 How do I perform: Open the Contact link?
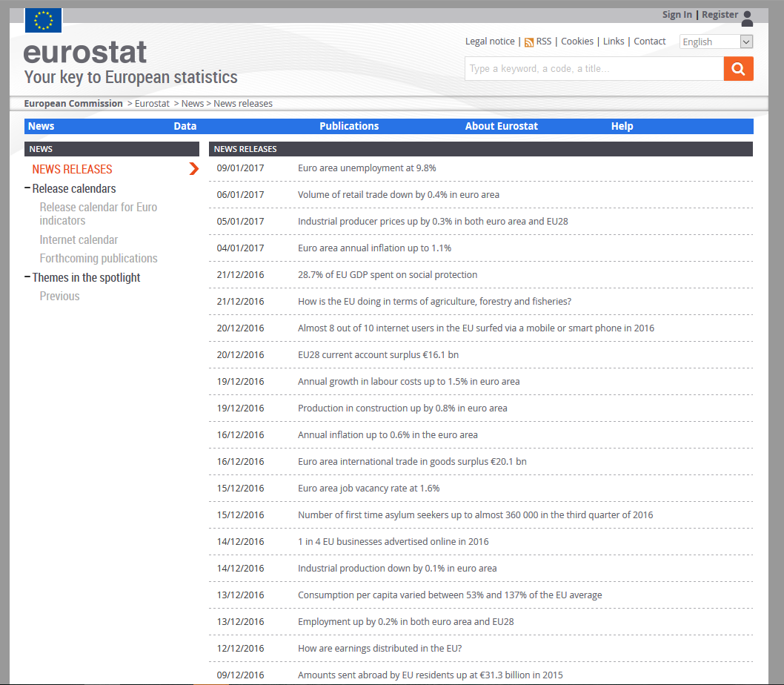coord(649,41)
